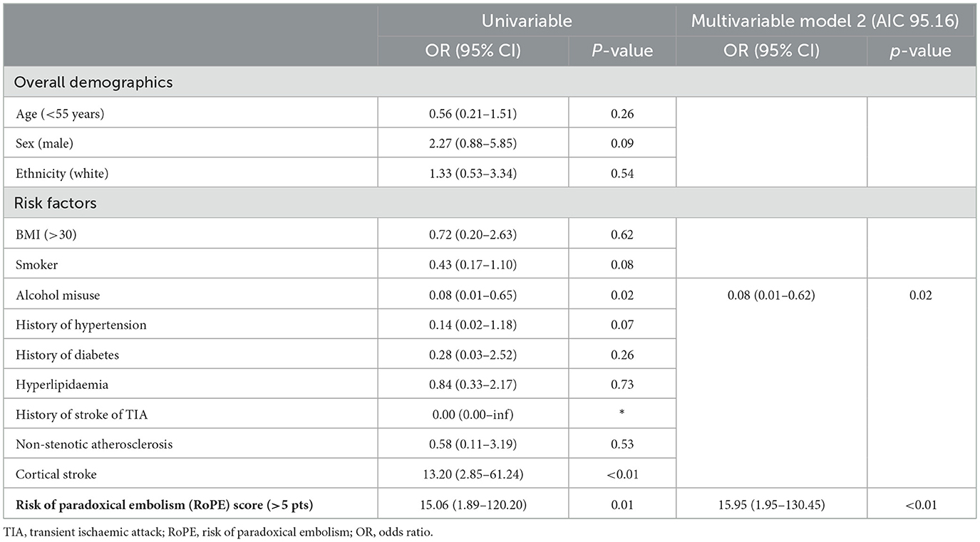The width and height of the screenshot is (980, 542).
Task: Select the Multivariable model 2 header
Action: tap(825, 21)
